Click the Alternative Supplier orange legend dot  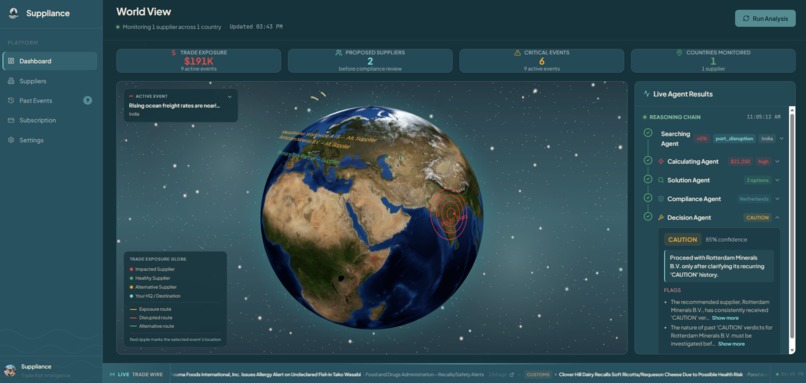point(132,287)
